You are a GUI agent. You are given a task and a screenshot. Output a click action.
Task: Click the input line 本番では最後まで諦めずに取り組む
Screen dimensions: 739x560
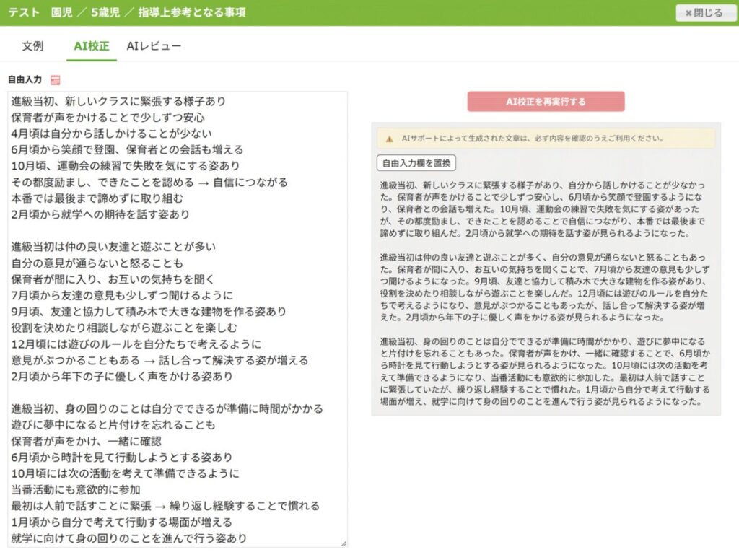pos(97,198)
